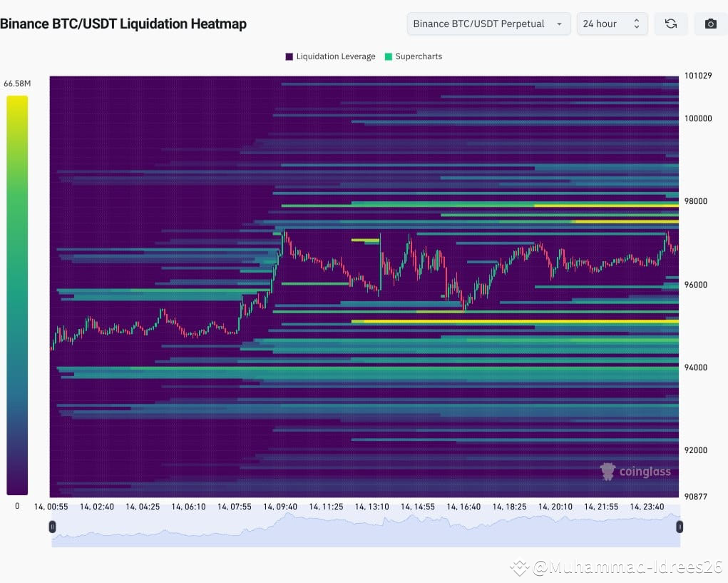Image resolution: width=728 pixels, height=583 pixels.
Task: Click the left handle of the timeline range bar
Action: pyautogui.click(x=52, y=527)
